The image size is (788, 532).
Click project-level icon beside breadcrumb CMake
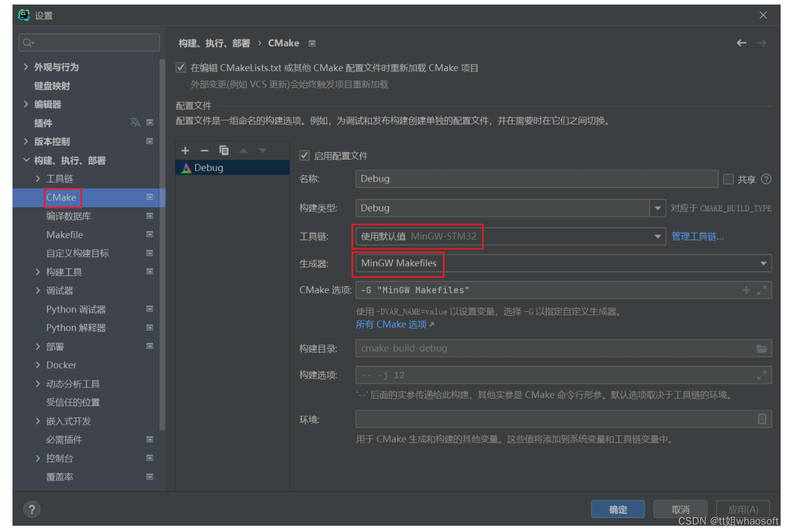(x=312, y=43)
